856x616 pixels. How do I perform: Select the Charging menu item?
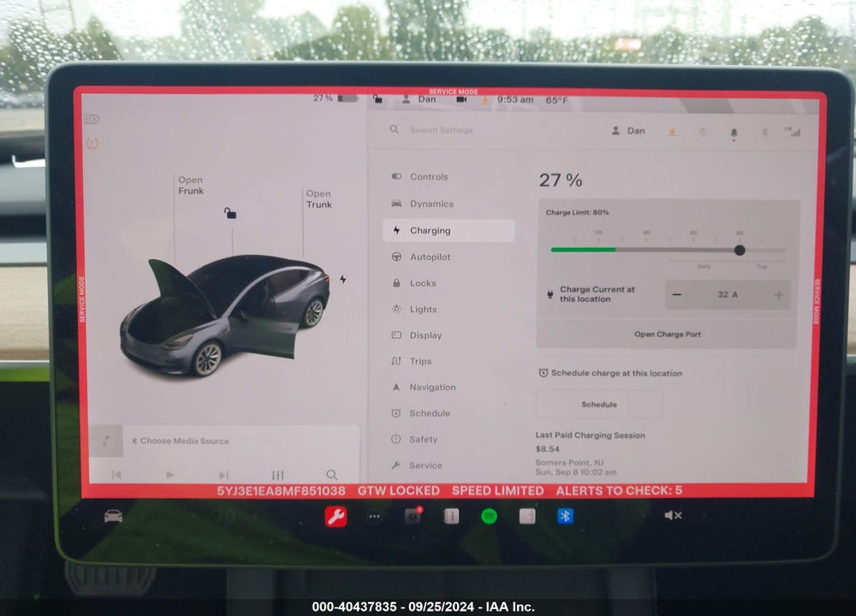[449, 230]
